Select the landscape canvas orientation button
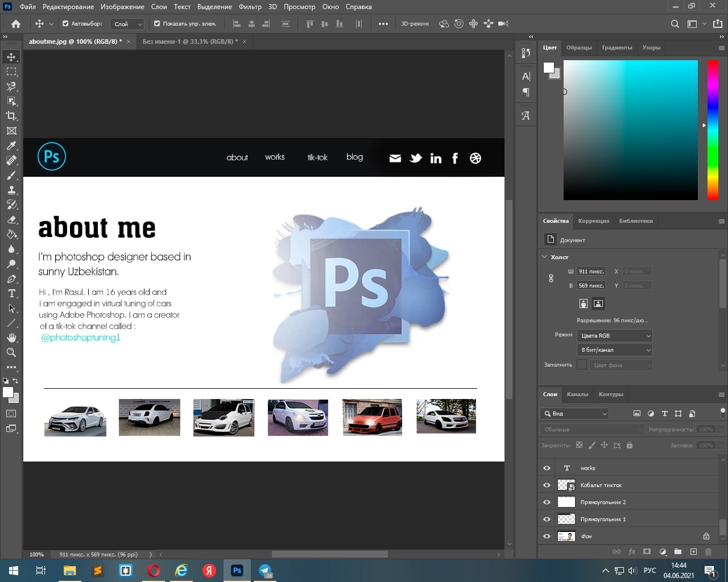Screen dimensions: 728x582 click(x=598, y=304)
